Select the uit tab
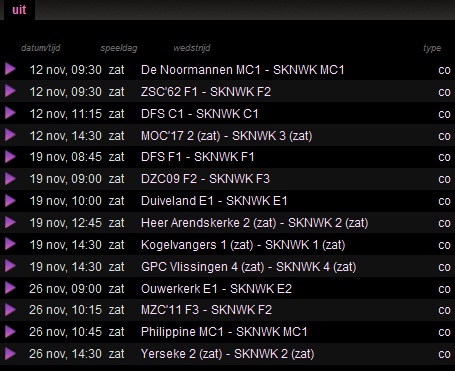Image resolution: width=455 pixels, height=371 pixels. point(19,10)
